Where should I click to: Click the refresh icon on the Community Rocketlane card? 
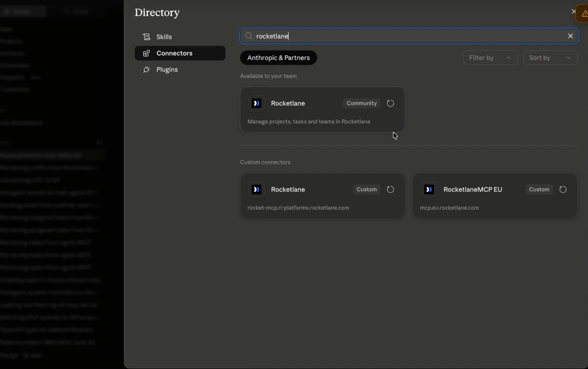click(390, 103)
